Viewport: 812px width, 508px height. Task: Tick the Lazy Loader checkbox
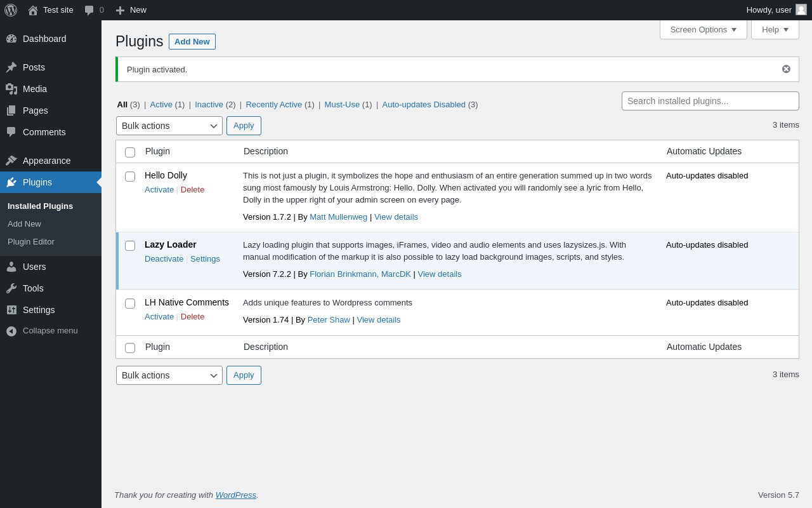130,246
